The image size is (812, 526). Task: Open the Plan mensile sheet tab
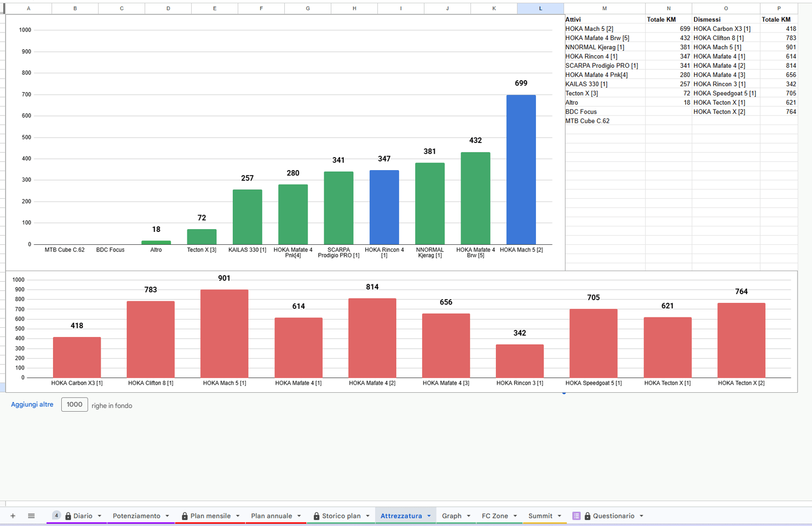(x=211, y=516)
